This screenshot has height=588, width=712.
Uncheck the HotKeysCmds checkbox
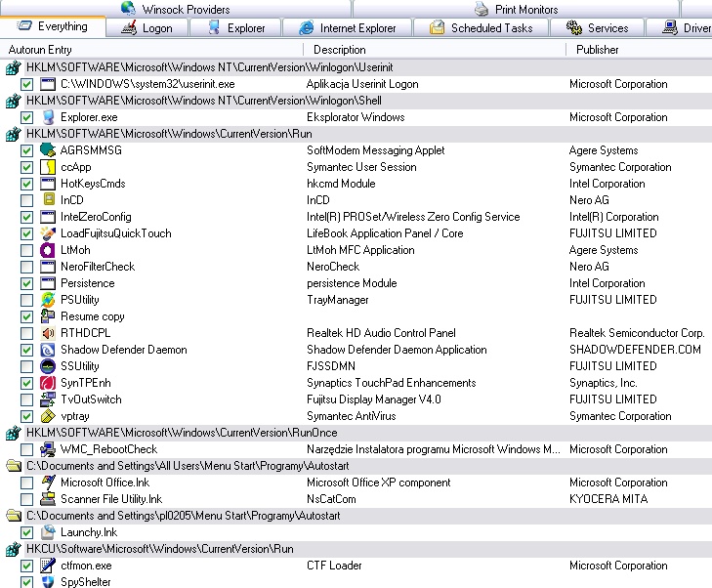point(26,184)
